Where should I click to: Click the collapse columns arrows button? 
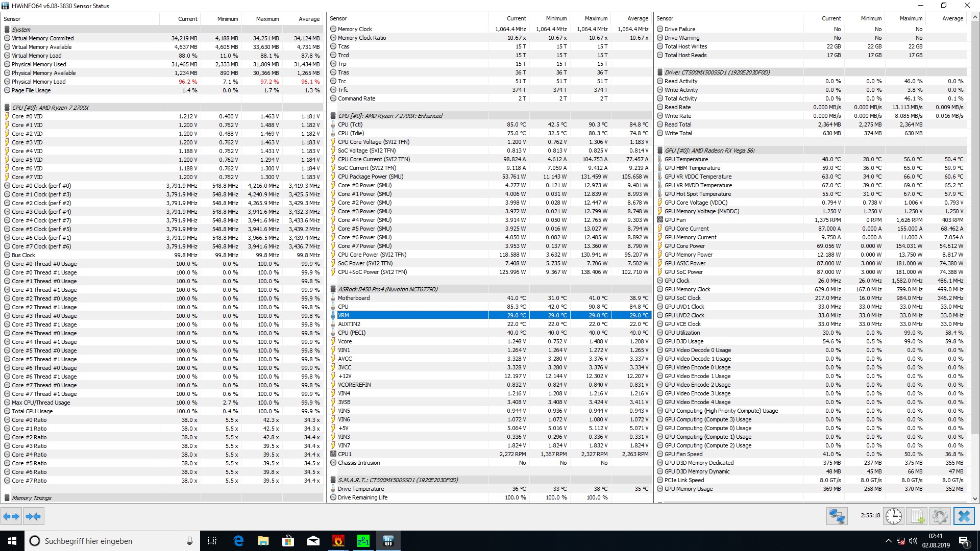34,516
